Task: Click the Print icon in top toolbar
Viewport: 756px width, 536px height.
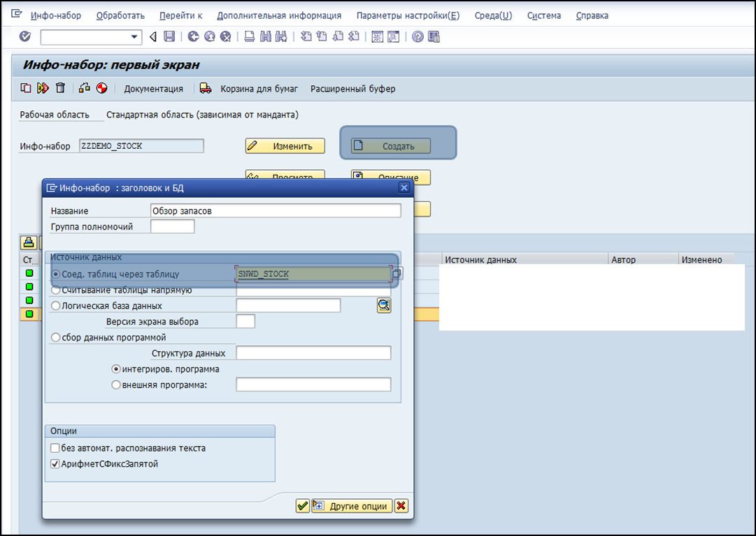Action: pos(249,36)
